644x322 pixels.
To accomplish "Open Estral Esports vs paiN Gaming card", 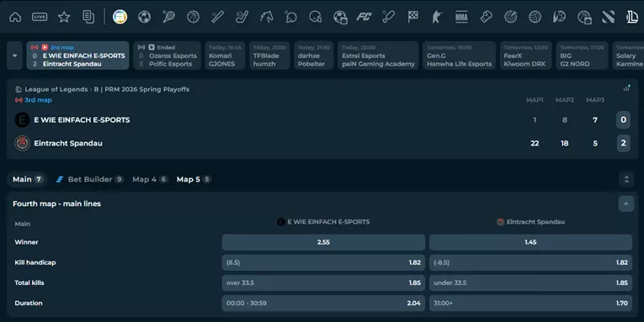I will click(378, 55).
